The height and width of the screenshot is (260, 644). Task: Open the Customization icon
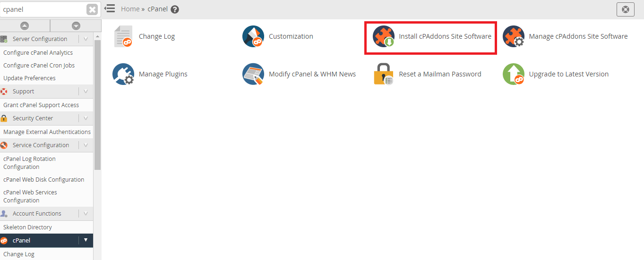pyautogui.click(x=253, y=36)
